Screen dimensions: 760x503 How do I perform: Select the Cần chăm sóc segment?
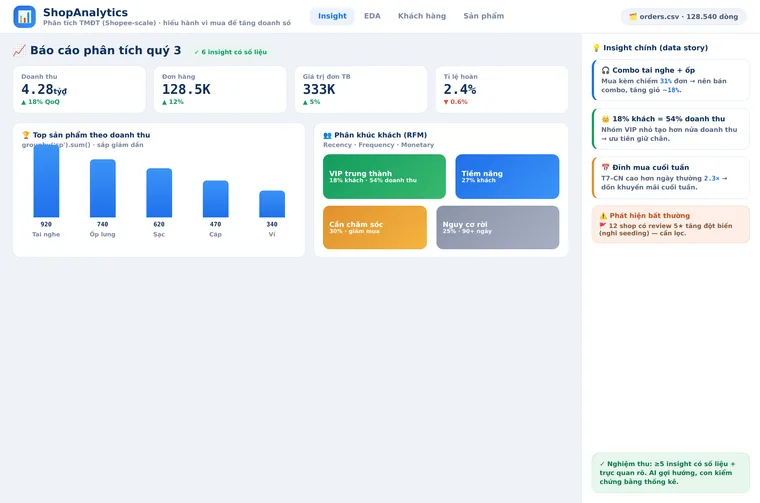click(375, 227)
